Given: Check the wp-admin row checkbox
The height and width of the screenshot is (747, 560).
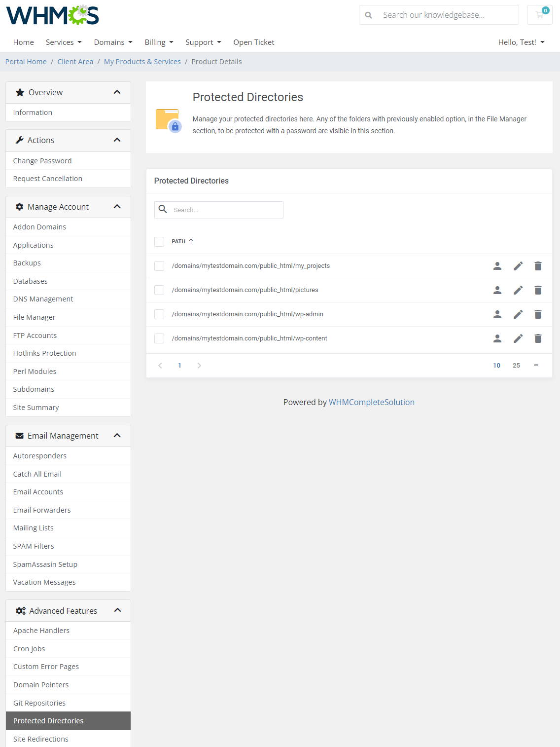Looking at the screenshot, I should pos(159,314).
